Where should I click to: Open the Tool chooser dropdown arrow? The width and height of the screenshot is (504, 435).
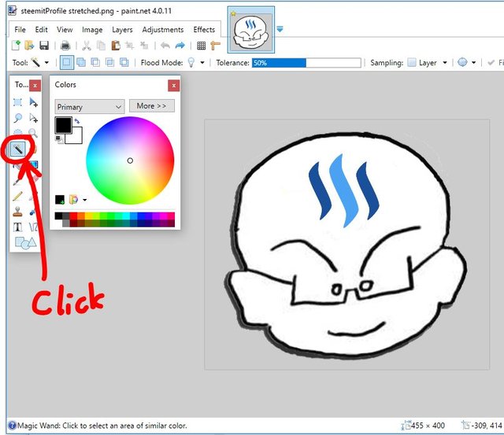click(46, 63)
